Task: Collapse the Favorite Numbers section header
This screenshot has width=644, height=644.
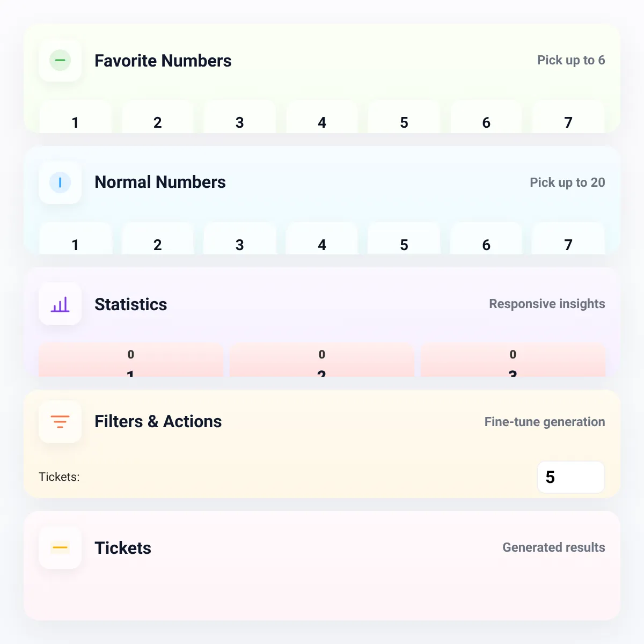Action: [322, 60]
